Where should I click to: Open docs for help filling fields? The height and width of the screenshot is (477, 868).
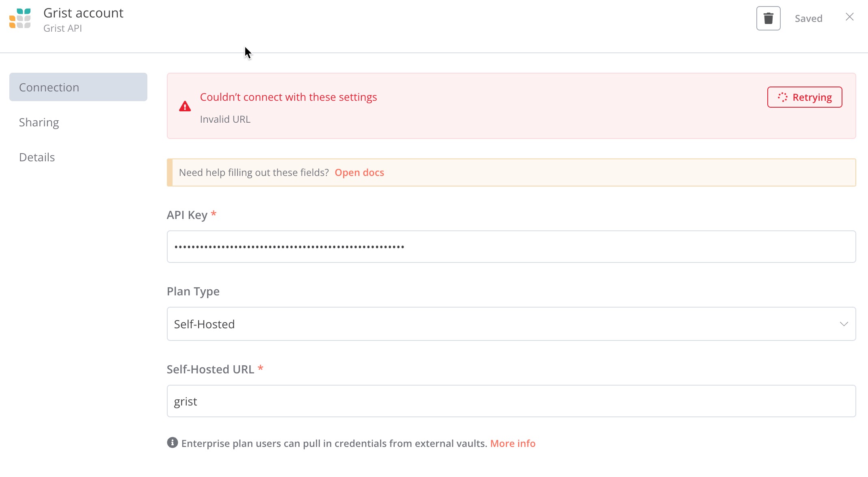tap(359, 172)
